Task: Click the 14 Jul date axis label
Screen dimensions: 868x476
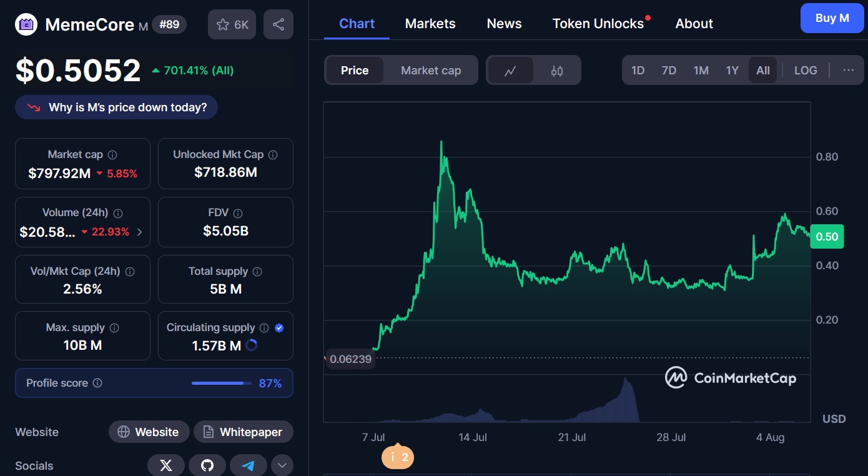Action: (x=473, y=437)
